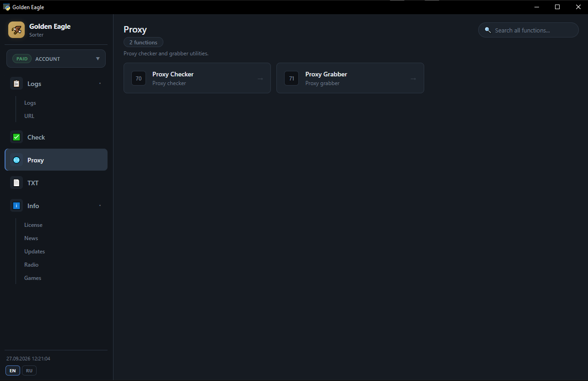Maximize the Golden Eagle window
The image size is (588, 381).
557,7
